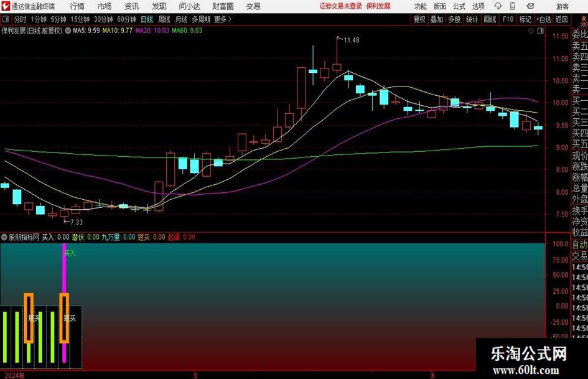
Task: Select the 日线 daily period tab
Action: 147,19
